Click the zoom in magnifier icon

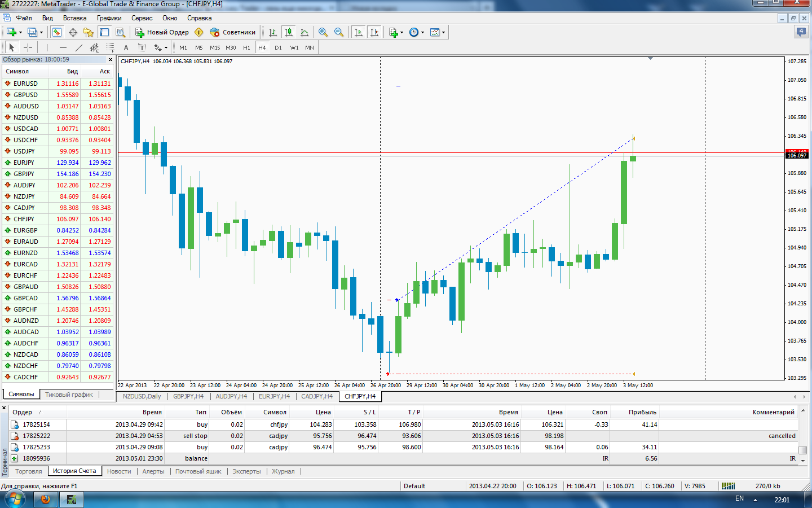click(323, 32)
